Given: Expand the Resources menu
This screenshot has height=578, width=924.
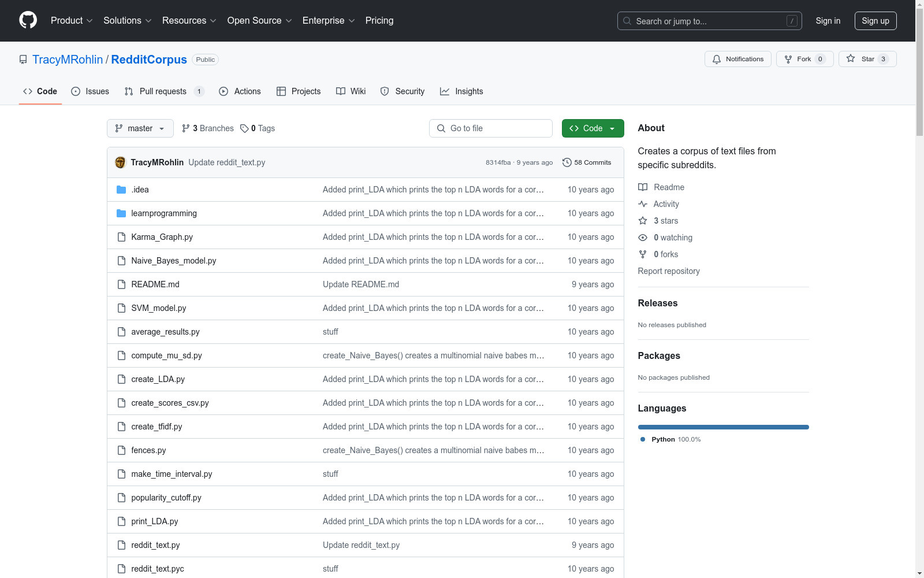Looking at the screenshot, I should tap(189, 20).
